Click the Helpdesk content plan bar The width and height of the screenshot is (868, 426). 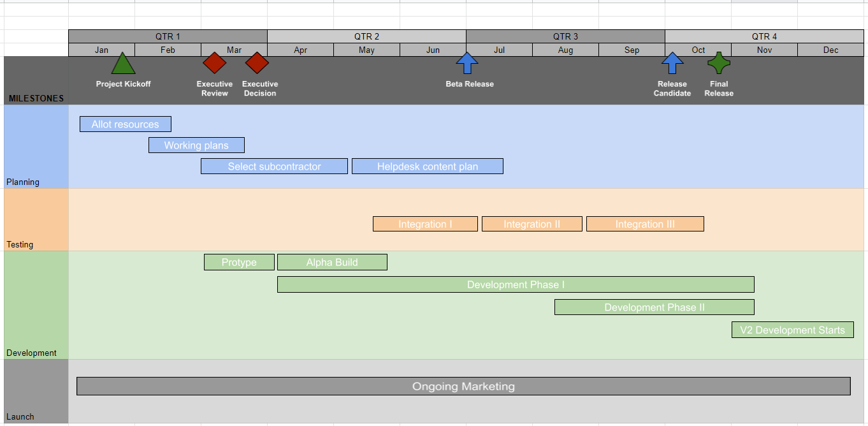point(428,166)
